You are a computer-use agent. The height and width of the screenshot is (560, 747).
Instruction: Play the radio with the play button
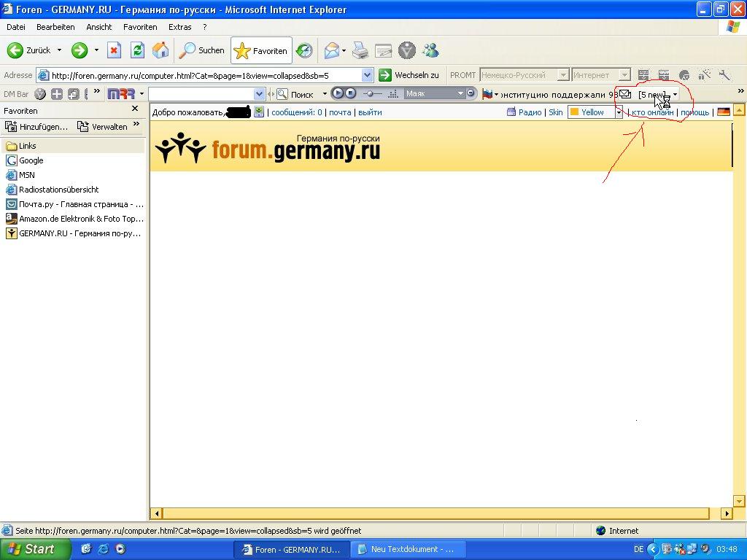338,93
